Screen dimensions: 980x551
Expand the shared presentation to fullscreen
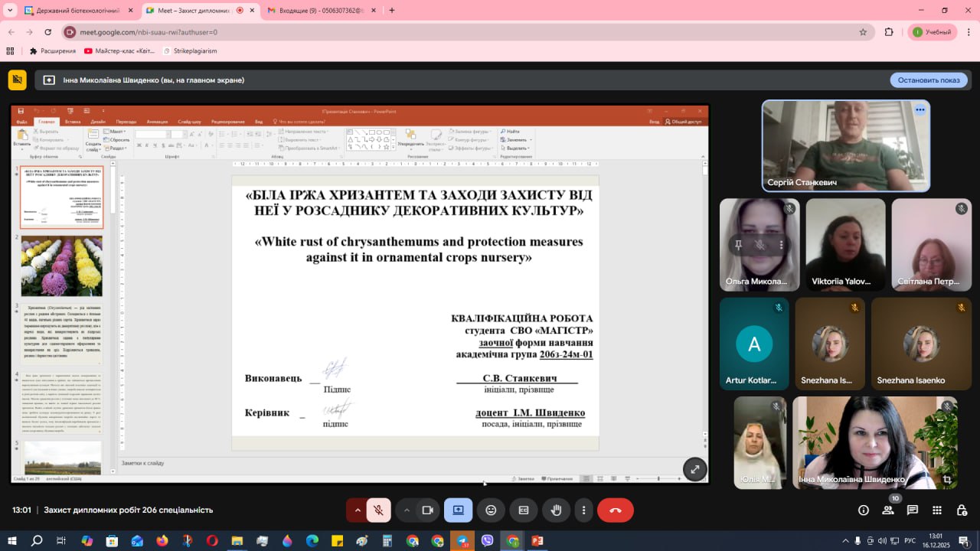694,469
